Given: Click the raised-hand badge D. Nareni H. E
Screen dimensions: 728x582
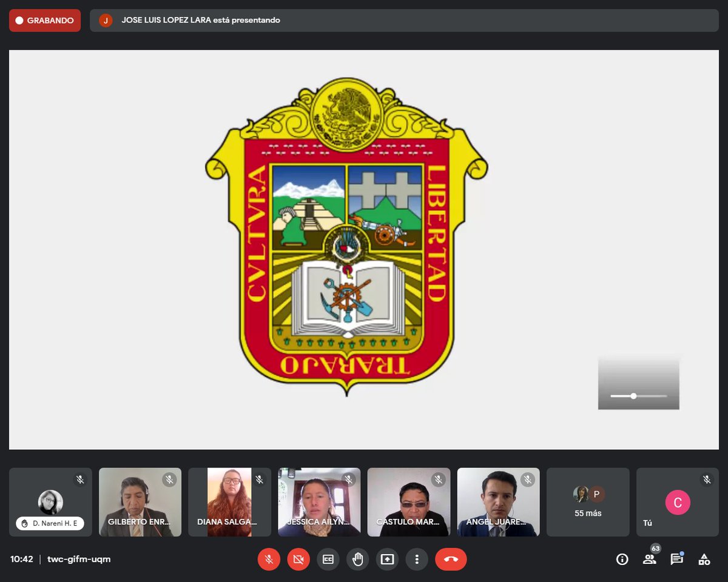Looking at the screenshot, I should 50,523.
